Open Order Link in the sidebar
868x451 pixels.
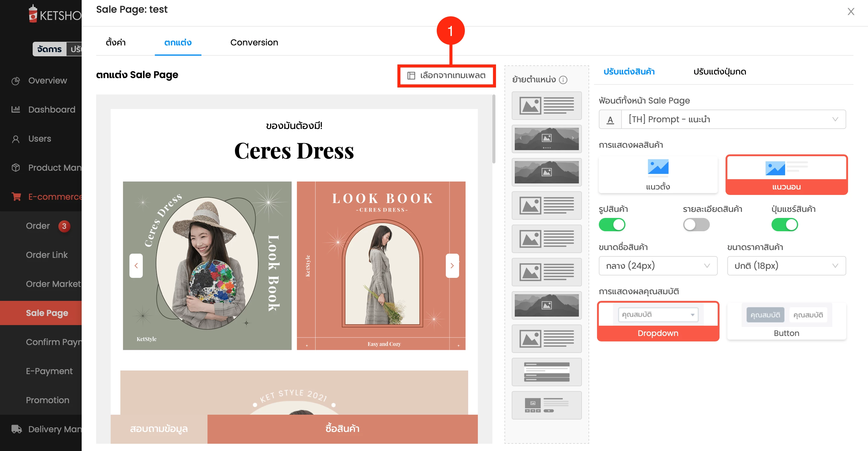point(47,255)
